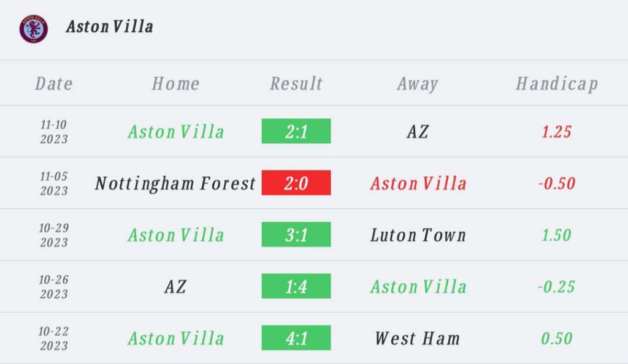
Task: Select the Date column header
Action: tap(54, 83)
